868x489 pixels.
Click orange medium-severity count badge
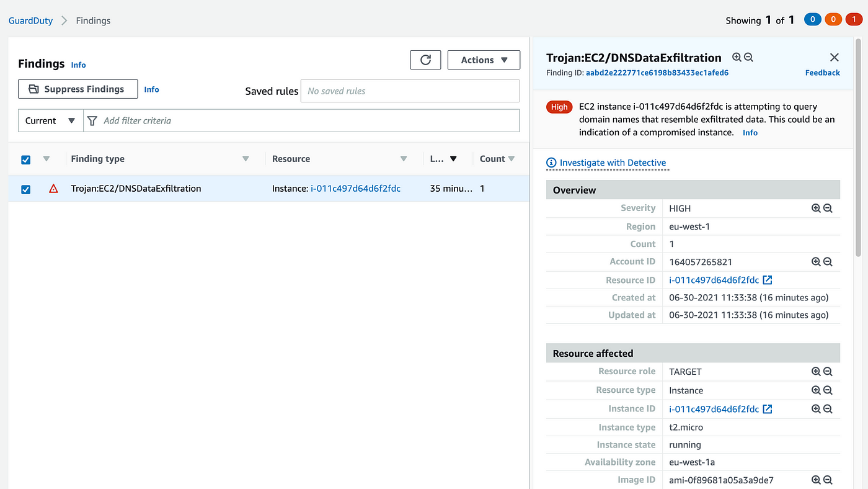point(833,20)
